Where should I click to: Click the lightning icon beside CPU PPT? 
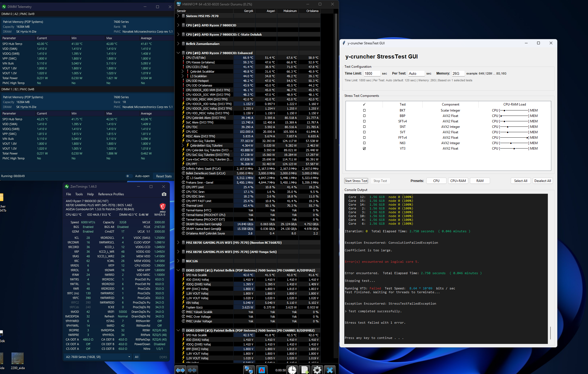click(x=183, y=164)
